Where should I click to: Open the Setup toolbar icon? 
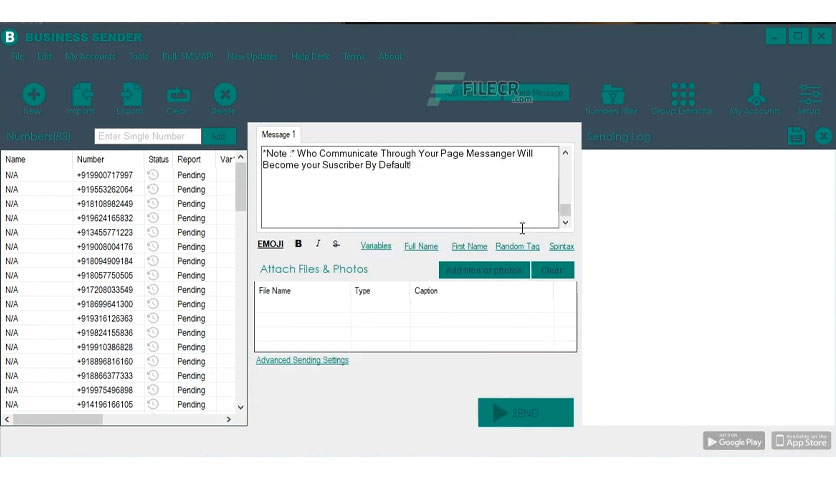809,95
